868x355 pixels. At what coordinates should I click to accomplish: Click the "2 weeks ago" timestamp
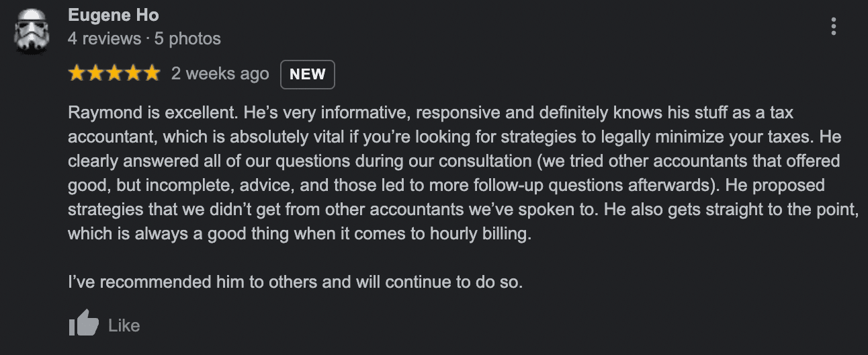point(220,74)
